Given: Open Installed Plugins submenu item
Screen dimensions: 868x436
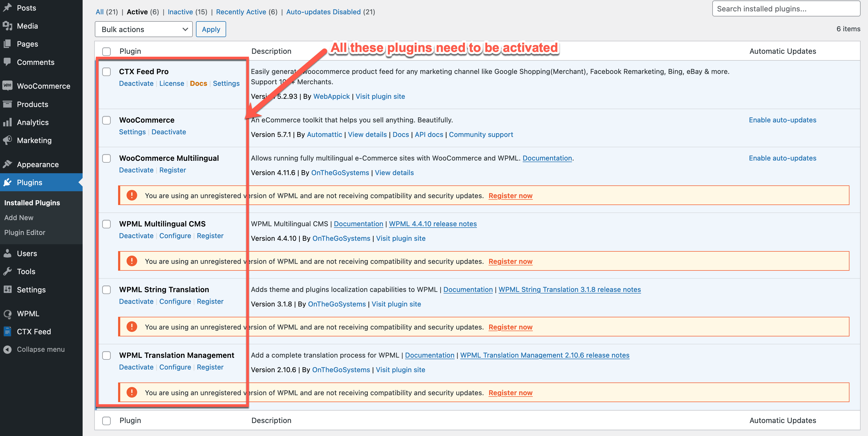Looking at the screenshot, I should 32,202.
